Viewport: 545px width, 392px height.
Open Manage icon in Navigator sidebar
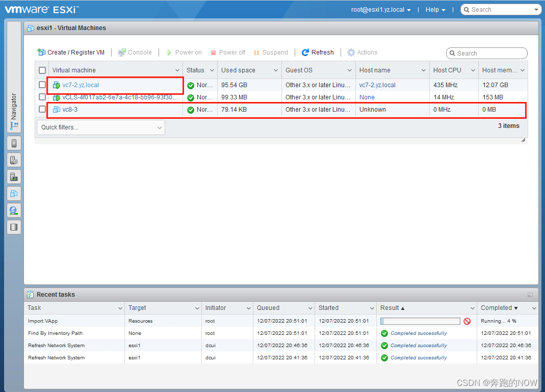tap(14, 160)
